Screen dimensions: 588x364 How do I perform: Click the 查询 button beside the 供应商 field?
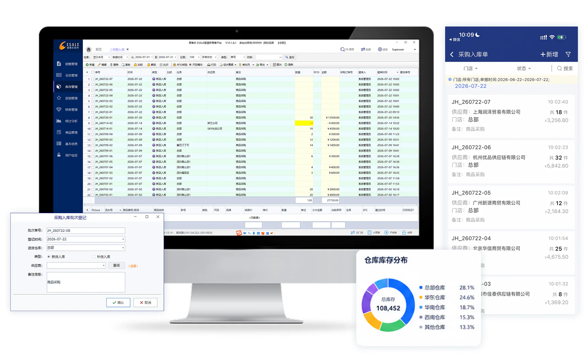[x=116, y=265]
